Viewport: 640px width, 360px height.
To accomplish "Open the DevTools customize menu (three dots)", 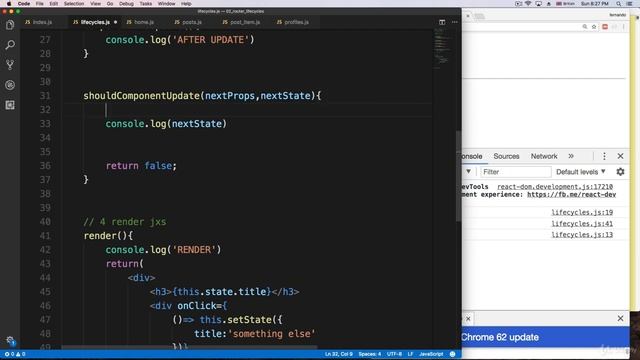I will click(x=604, y=156).
